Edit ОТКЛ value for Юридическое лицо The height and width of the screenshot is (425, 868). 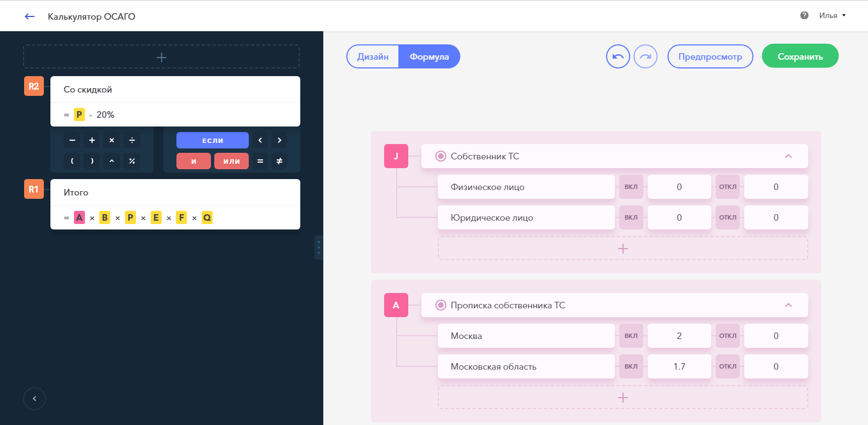[776, 217]
